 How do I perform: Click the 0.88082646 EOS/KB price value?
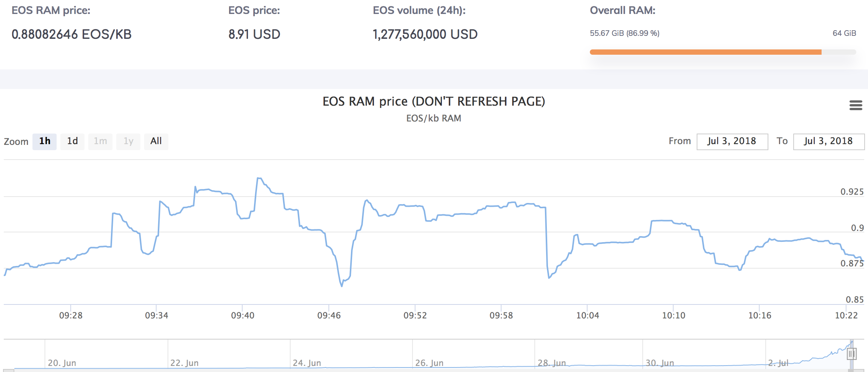[72, 34]
